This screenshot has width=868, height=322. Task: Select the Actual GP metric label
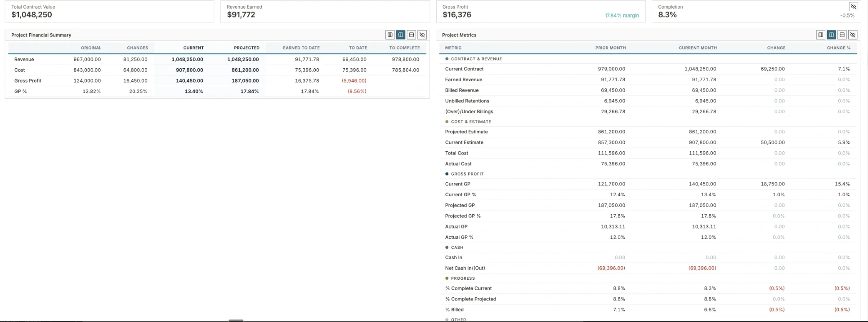pyautogui.click(x=456, y=227)
